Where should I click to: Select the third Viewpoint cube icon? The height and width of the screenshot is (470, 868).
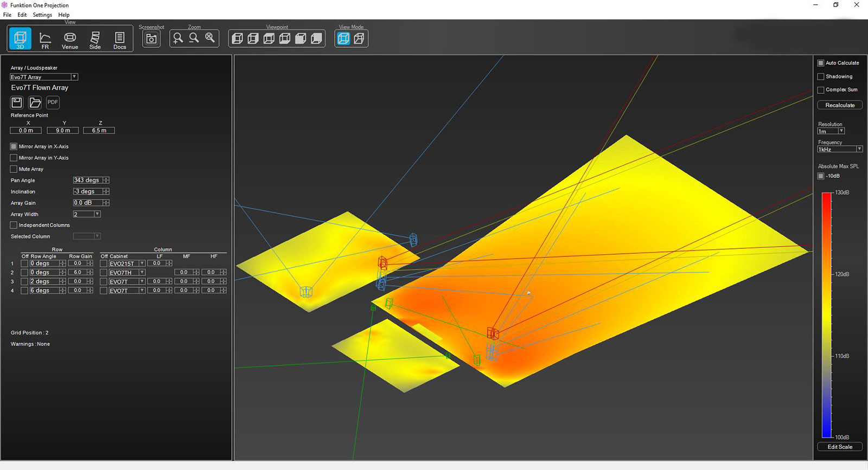tap(269, 38)
